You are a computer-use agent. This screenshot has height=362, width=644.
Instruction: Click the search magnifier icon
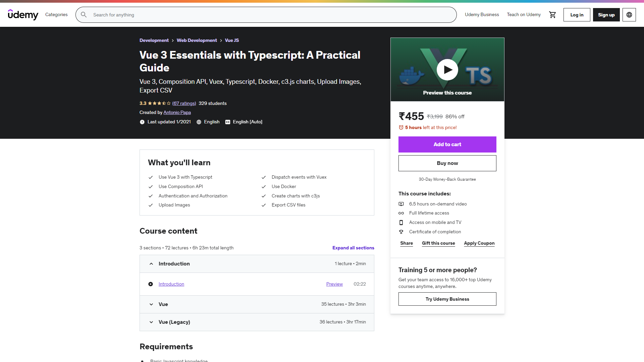84,15
